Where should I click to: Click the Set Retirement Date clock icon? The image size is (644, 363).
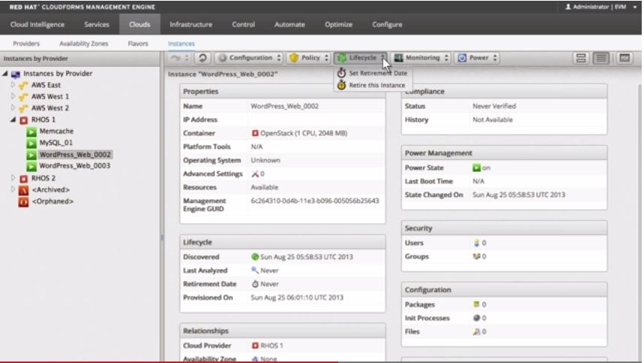341,73
